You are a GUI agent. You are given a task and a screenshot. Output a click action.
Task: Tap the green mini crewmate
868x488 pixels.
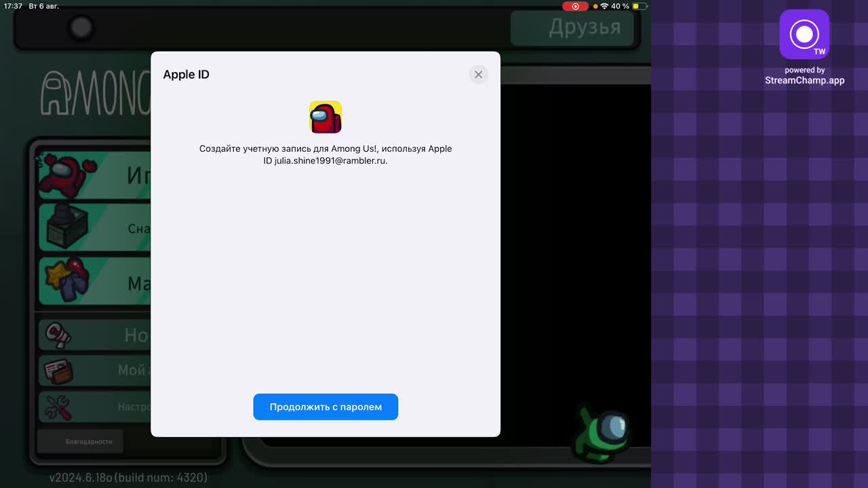604,433
